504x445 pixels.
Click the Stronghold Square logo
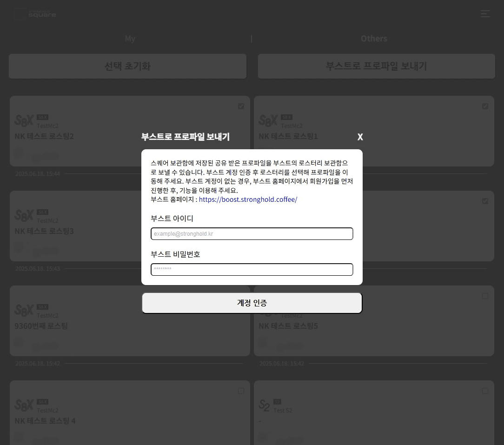click(x=35, y=14)
